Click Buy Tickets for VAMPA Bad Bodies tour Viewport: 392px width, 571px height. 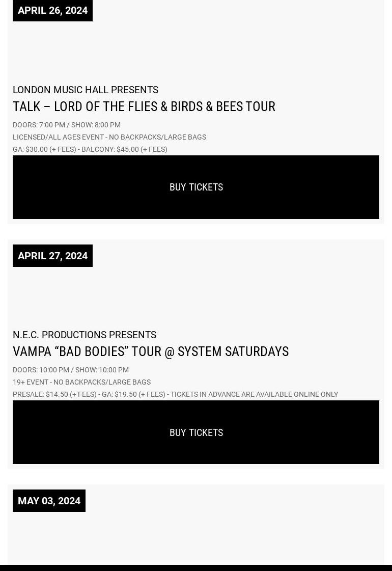(x=196, y=432)
